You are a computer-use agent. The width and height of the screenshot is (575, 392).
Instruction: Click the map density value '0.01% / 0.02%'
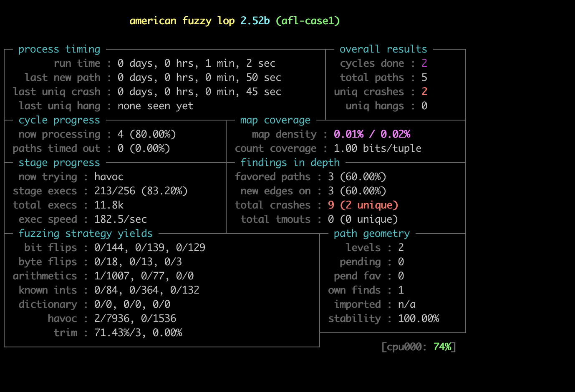click(x=372, y=134)
